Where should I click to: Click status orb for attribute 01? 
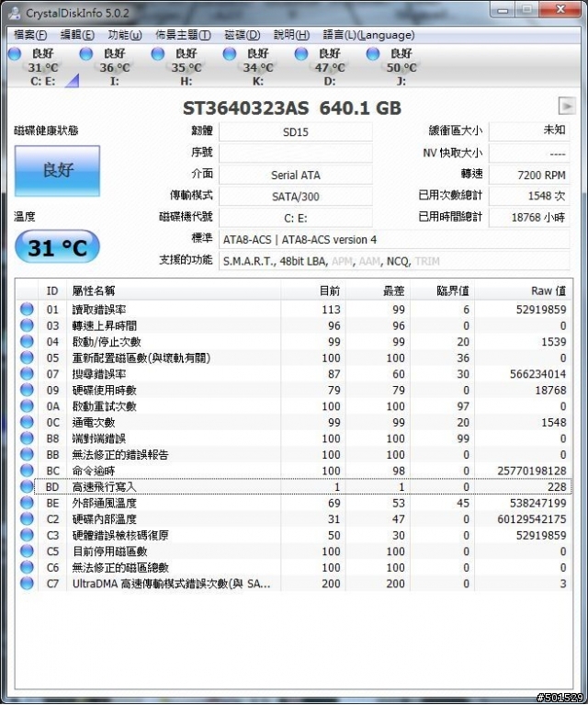27,310
